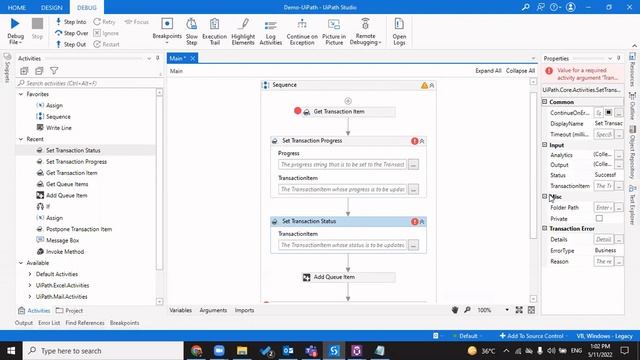This screenshot has height=360, width=640.
Task: Collapse the Favorites group
Action: pos(21,94)
